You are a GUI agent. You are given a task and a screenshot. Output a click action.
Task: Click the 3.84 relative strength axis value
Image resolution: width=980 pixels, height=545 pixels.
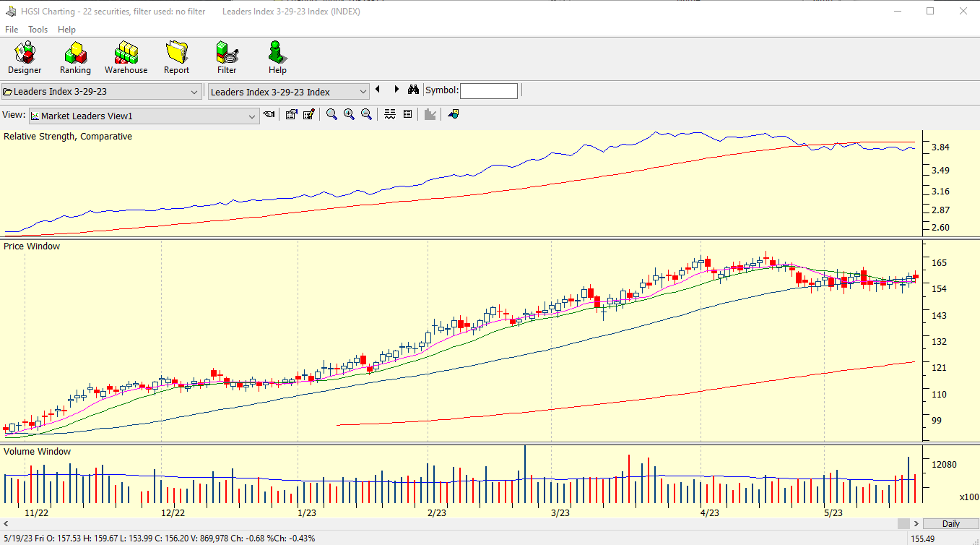940,147
